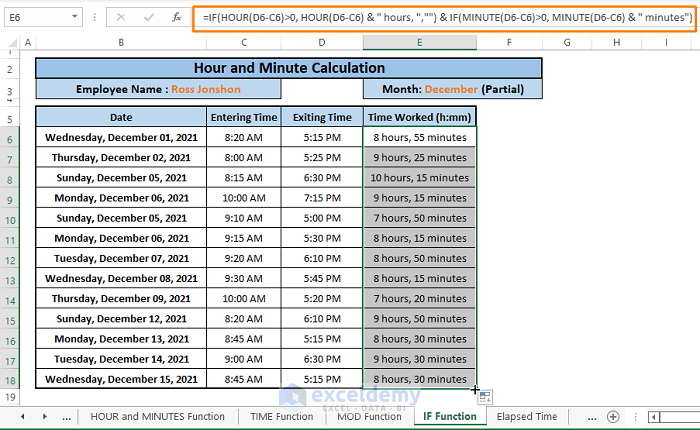The height and width of the screenshot is (430, 700).
Task: Open the TIME Function sheet tab
Action: pyautogui.click(x=282, y=417)
